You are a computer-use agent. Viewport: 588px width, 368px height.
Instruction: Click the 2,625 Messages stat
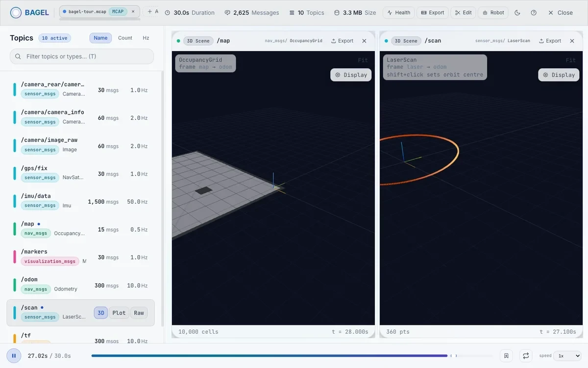(x=251, y=13)
